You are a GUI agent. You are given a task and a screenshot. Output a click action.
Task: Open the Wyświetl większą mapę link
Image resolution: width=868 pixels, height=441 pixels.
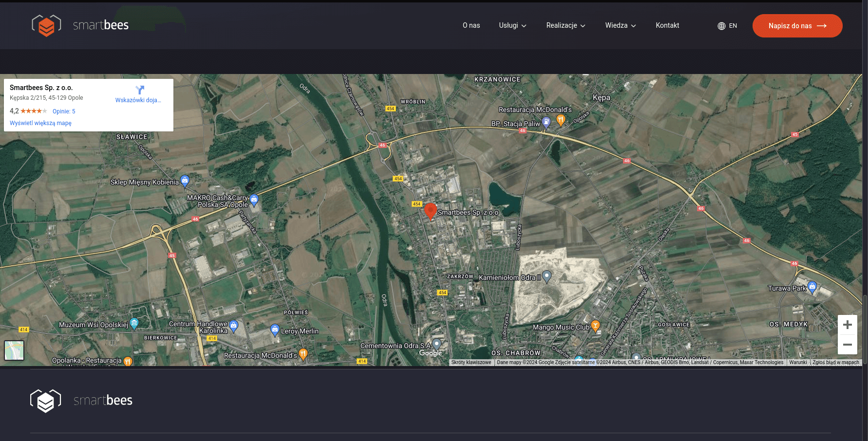(40, 123)
